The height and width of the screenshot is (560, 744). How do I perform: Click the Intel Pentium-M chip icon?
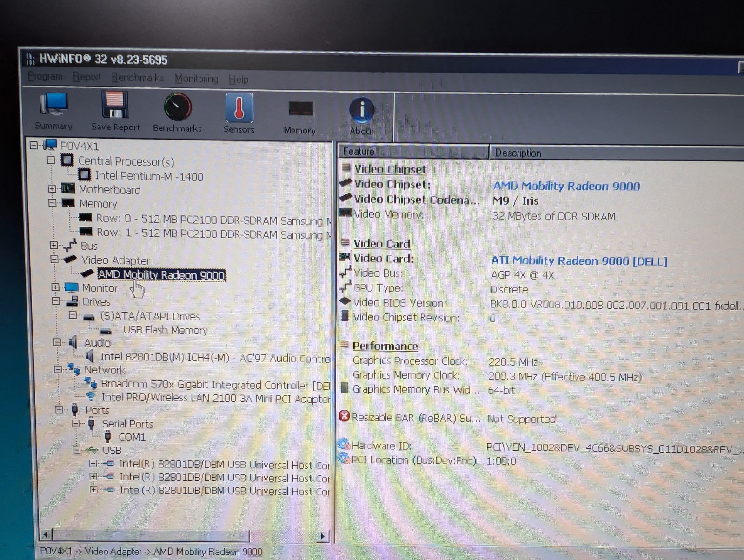tap(84, 175)
